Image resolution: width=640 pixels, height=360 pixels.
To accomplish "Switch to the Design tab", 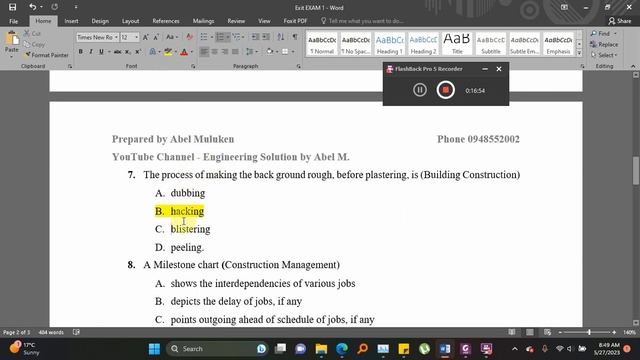I will tap(100, 21).
